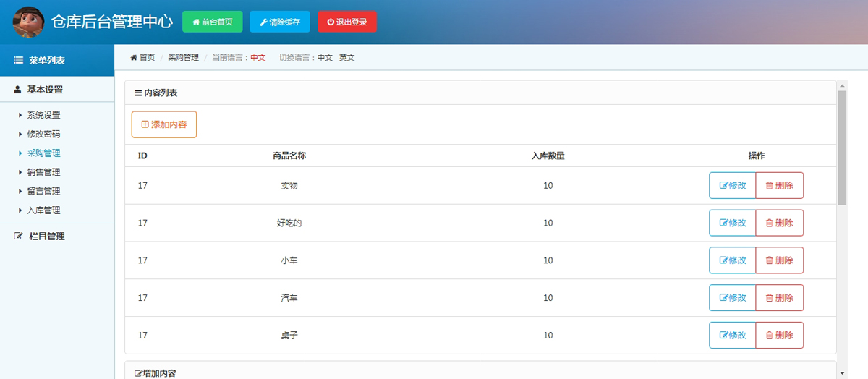Viewport: 868px width, 379px height.
Task: Click 删除 for the 小车 row
Action: 780,260
